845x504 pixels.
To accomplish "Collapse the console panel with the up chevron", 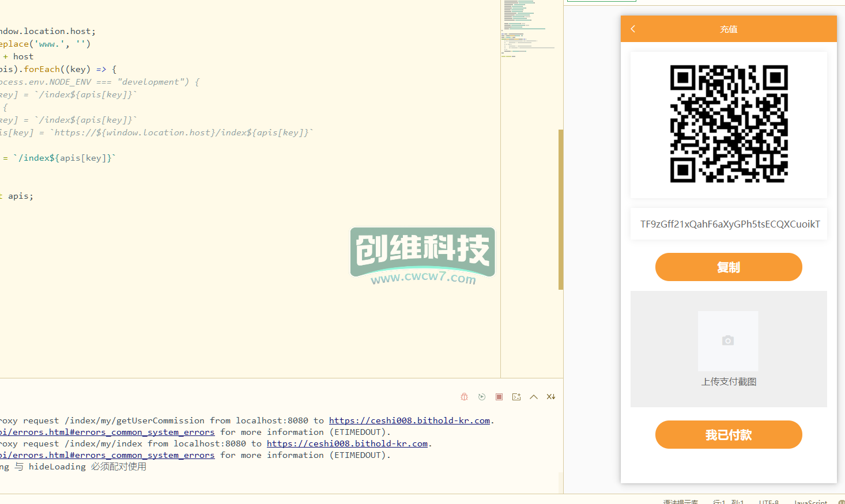I will 534,397.
